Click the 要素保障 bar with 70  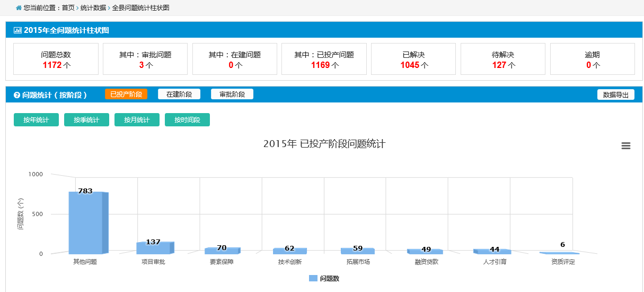pos(222,251)
